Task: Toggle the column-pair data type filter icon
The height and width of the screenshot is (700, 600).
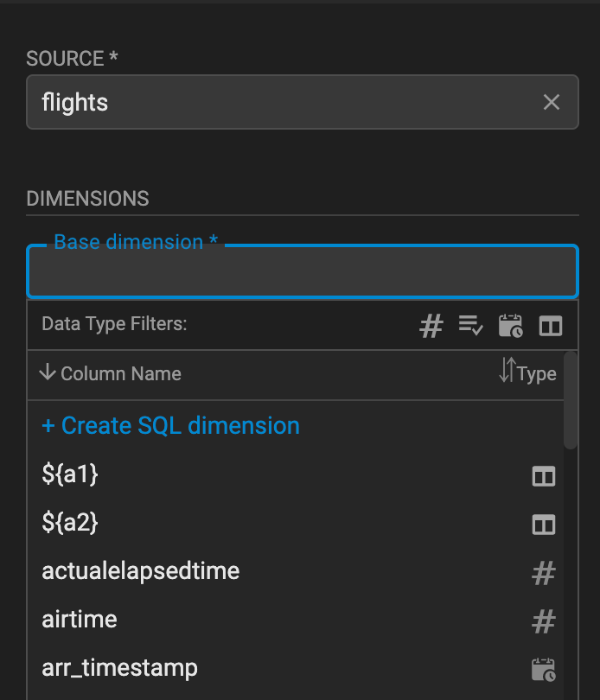Action: pos(551,326)
